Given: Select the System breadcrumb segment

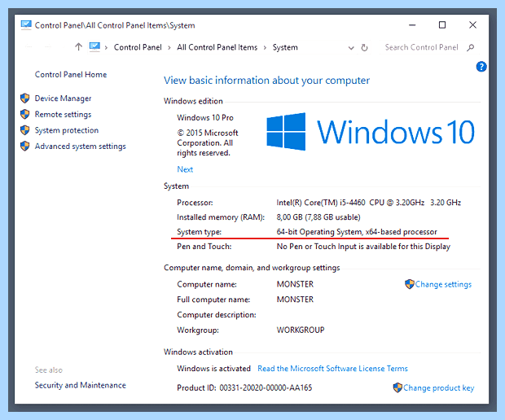Looking at the screenshot, I should click(285, 47).
